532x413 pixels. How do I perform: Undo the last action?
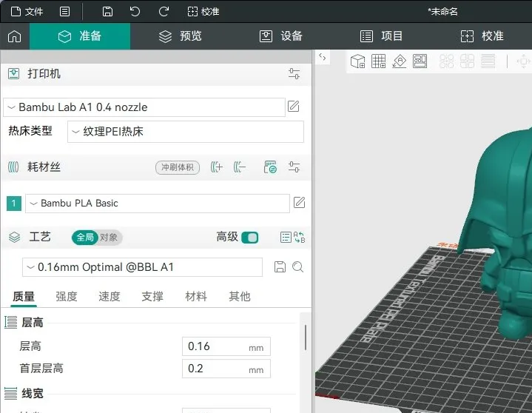(135, 12)
